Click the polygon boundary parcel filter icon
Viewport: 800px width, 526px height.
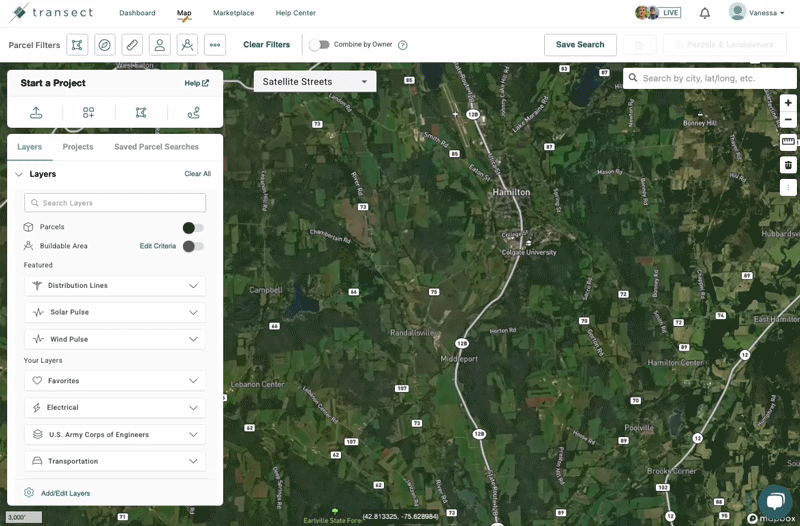(77, 45)
